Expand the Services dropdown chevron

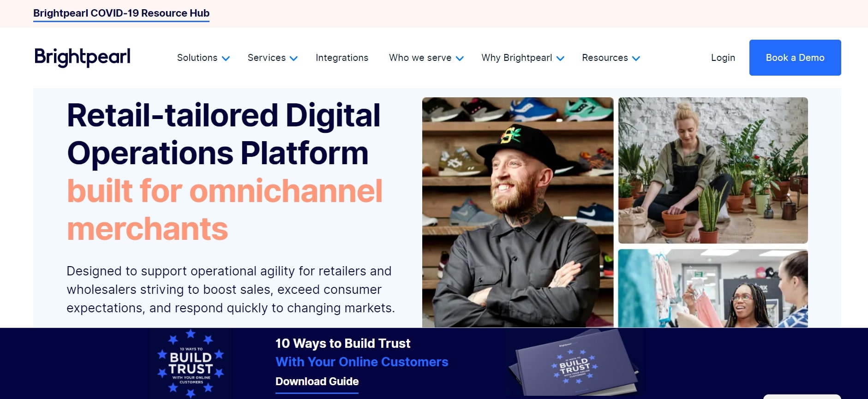coord(293,59)
